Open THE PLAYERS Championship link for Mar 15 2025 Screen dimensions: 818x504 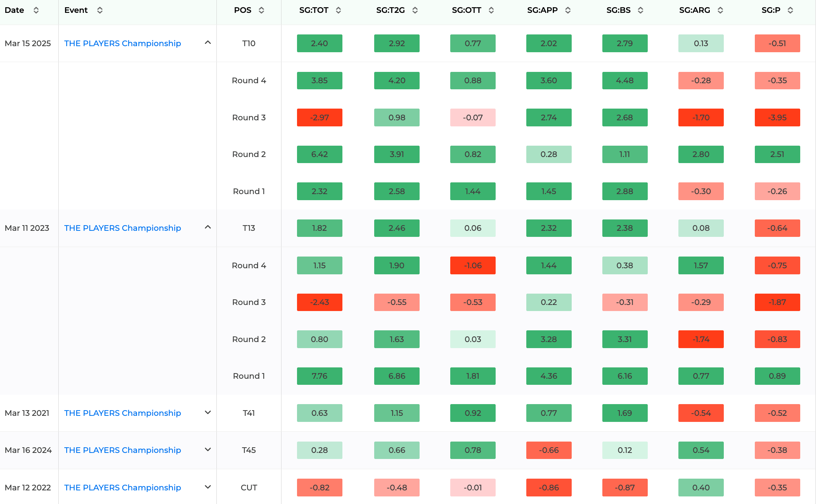coord(123,43)
